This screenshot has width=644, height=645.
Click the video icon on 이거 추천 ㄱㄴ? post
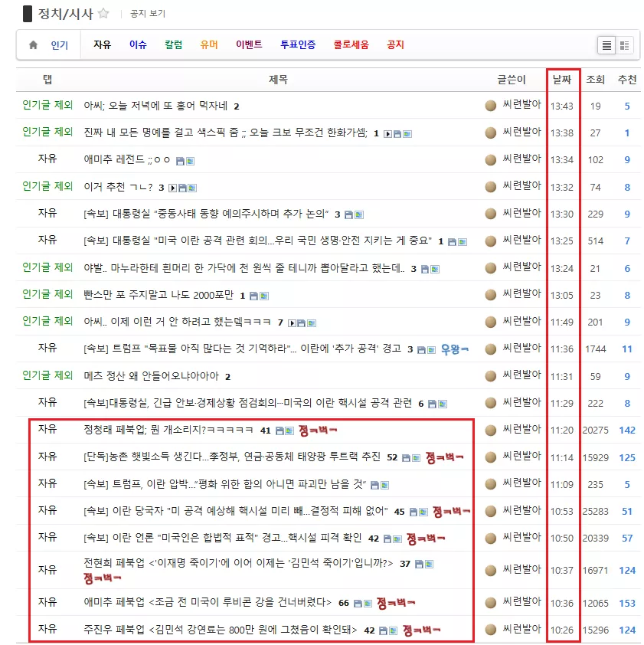pos(173,188)
